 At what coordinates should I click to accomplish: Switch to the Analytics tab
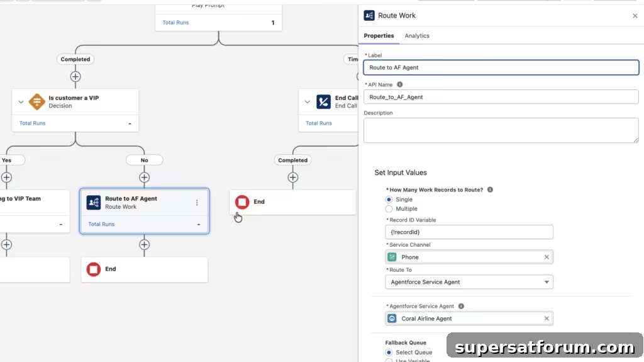pyautogui.click(x=417, y=36)
